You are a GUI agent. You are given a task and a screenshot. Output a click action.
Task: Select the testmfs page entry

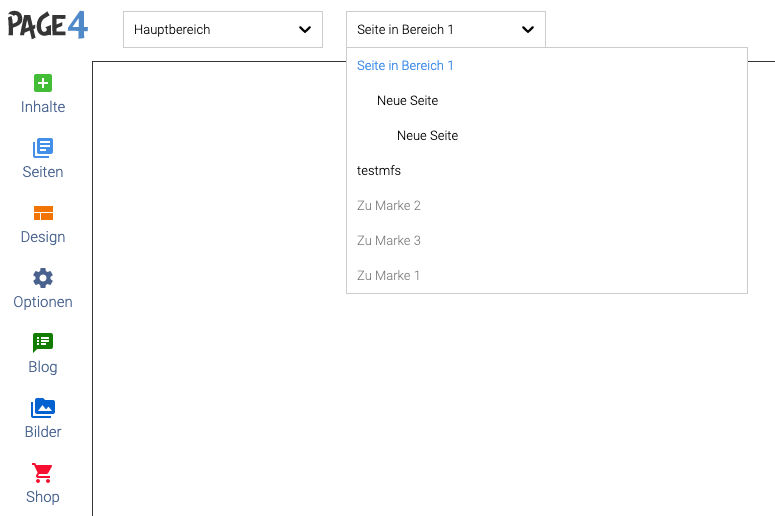pyautogui.click(x=547, y=171)
